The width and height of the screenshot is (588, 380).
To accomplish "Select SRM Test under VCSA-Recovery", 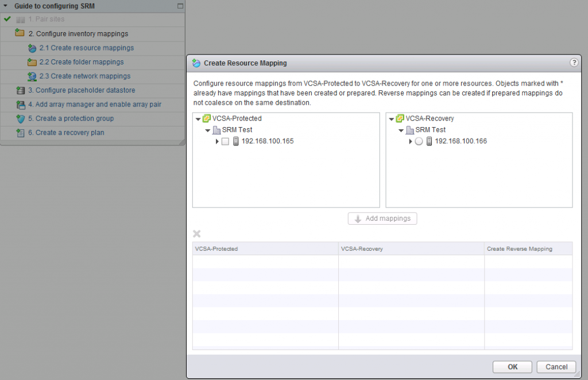I will [431, 130].
